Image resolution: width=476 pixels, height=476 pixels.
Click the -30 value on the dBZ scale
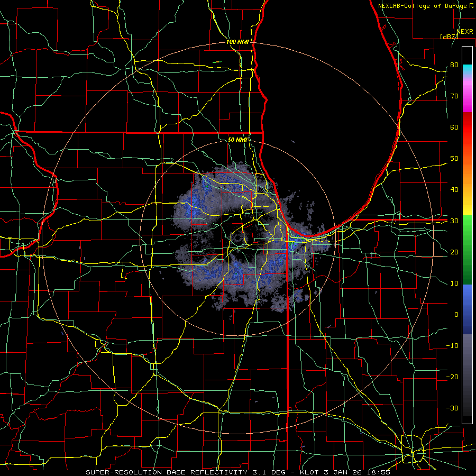coord(452,408)
